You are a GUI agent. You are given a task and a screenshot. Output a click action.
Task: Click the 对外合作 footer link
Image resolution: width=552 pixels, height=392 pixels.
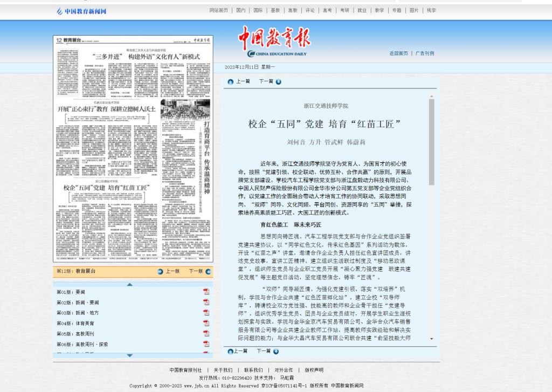coord(284,370)
